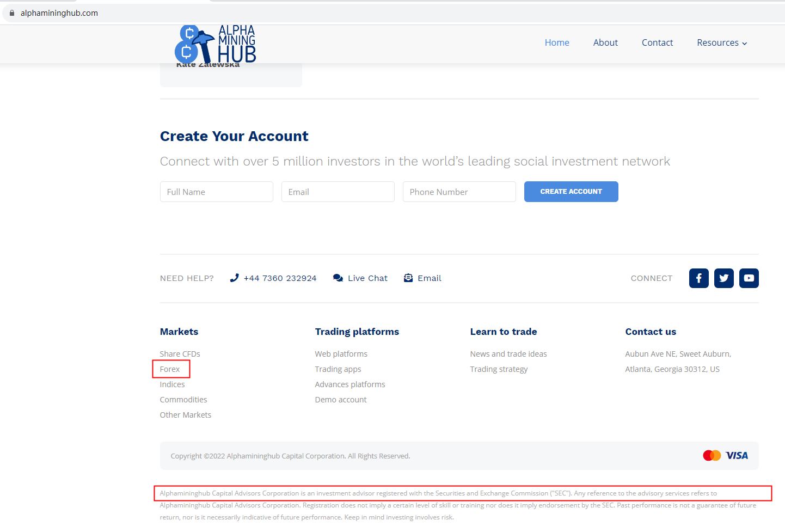
Task: Click the CONNECT label
Action: pyautogui.click(x=652, y=278)
